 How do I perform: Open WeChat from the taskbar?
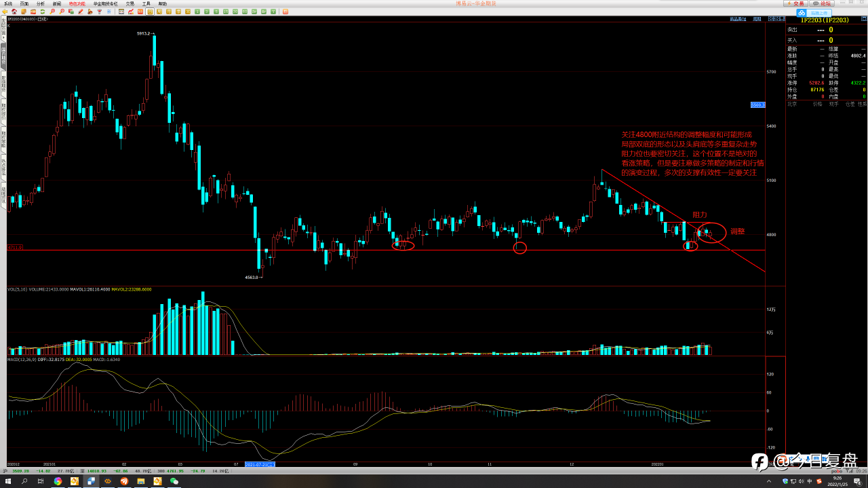[x=174, y=481]
